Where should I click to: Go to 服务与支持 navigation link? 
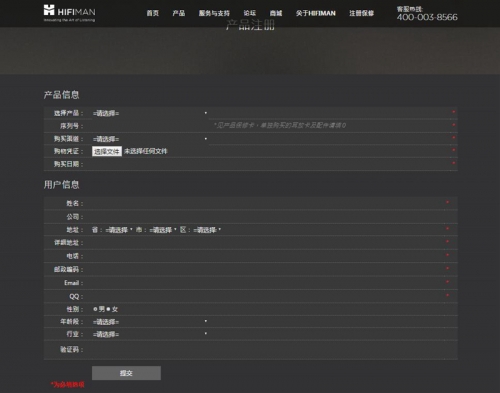pyautogui.click(x=214, y=13)
